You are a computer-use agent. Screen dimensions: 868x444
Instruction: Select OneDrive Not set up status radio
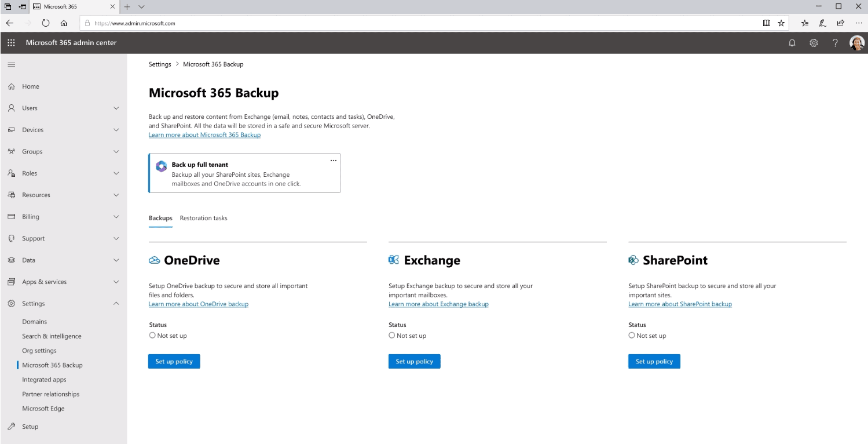152,335
